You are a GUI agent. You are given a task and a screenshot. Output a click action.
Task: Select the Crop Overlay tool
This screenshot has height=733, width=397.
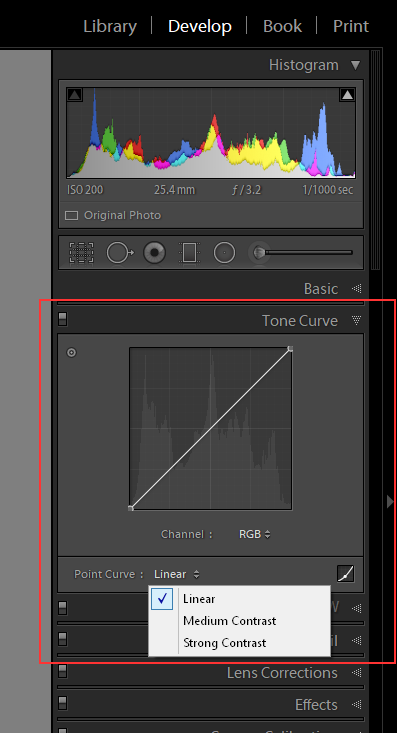pos(81,253)
